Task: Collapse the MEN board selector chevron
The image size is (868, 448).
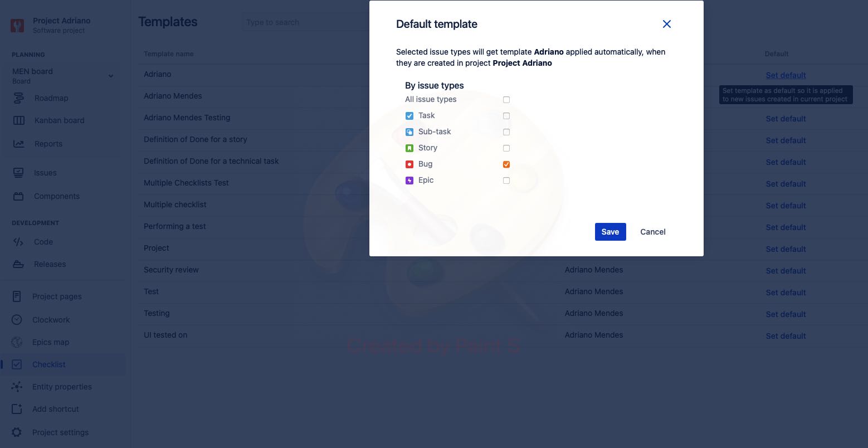Action: point(111,75)
